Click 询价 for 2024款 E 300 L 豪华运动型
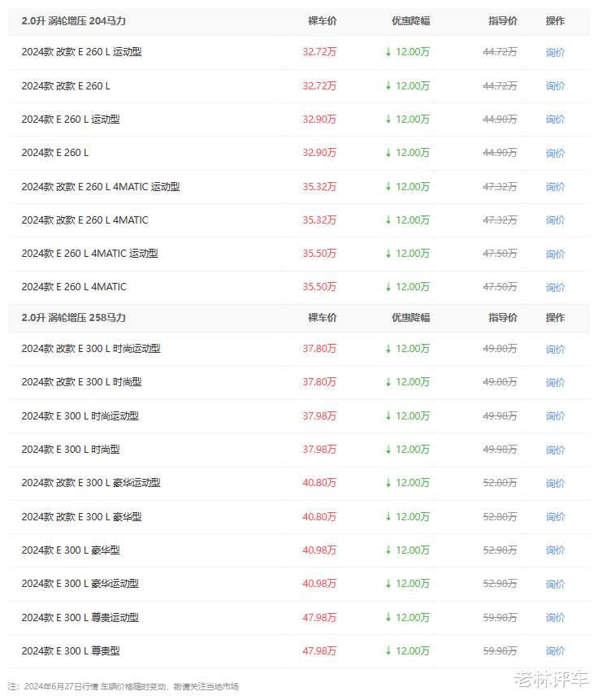 [555, 584]
